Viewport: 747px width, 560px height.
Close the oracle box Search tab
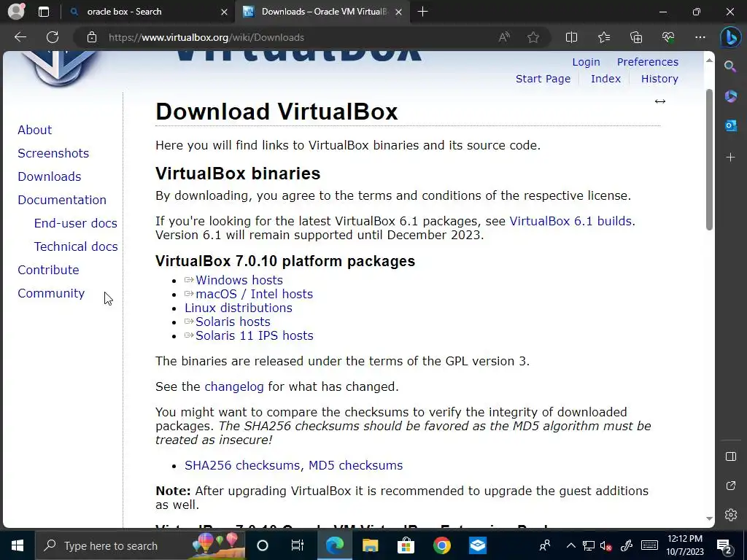(x=224, y=12)
